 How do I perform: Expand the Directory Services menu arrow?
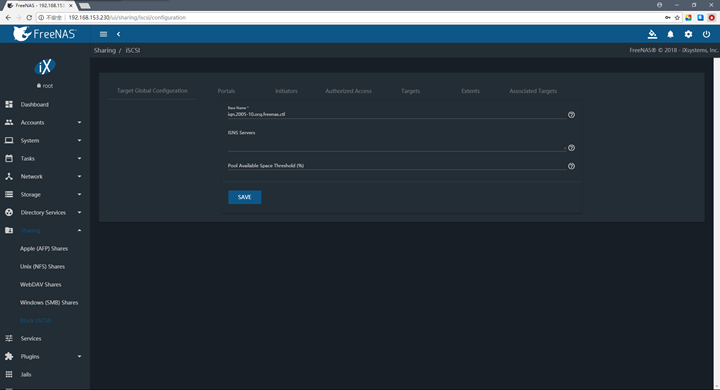[79, 212]
